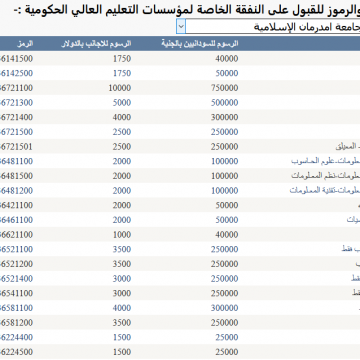Screen dimensions: 360x360
Task: Click the الرسوم للاجانب بالدولار column header
Action: (96, 44)
